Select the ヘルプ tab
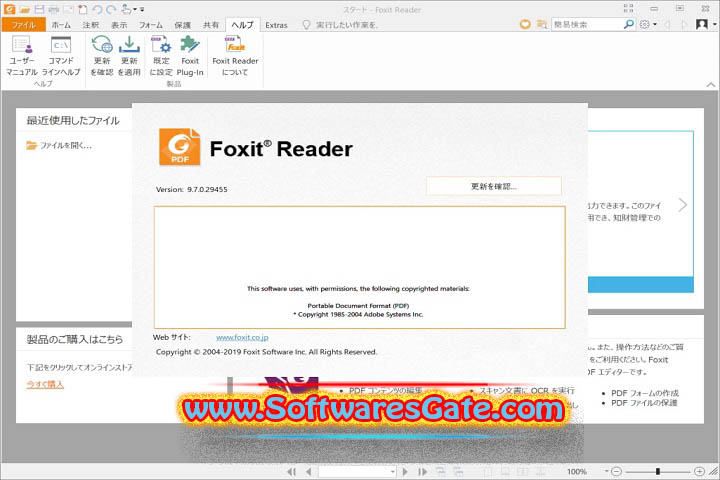This screenshot has height=480, width=720. click(x=242, y=25)
